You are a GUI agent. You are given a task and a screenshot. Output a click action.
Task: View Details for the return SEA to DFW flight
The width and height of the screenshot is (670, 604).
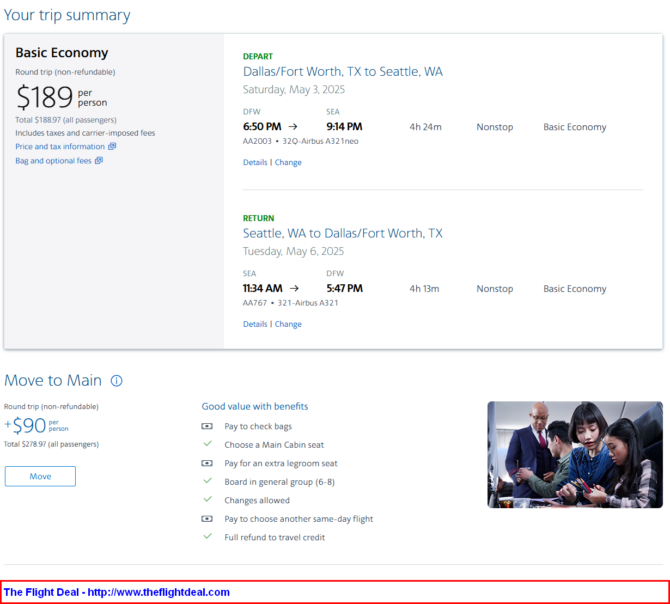pyautogui.click(x=255, y=324)
